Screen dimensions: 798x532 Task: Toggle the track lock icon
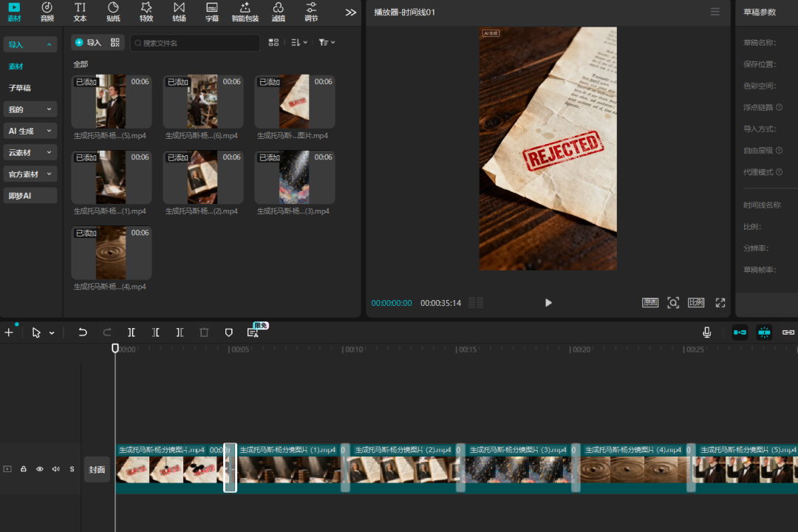[24, 469]
